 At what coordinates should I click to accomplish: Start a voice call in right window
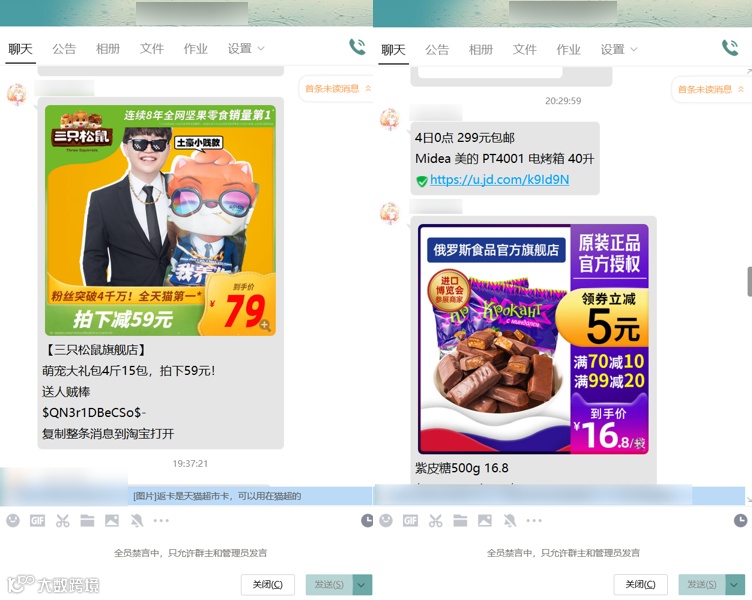coord(730,47)
